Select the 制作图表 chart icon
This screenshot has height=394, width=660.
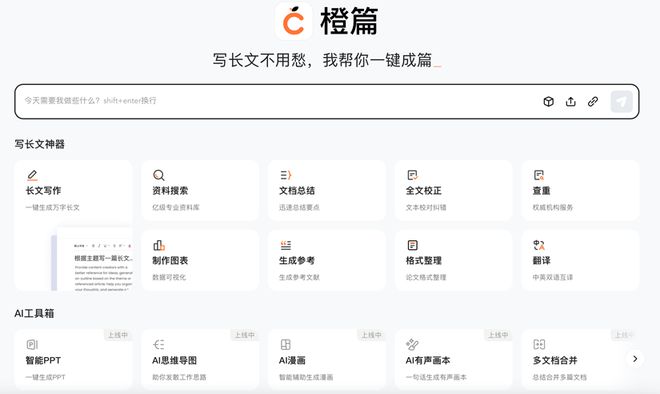[x=159, y=245]
